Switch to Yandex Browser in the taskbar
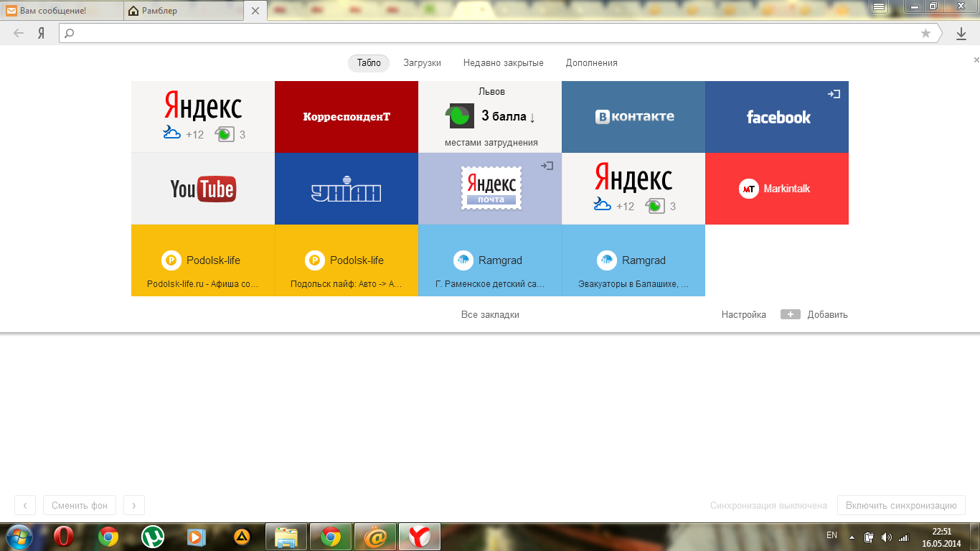980x551 pixels. [x=420, y=537]
